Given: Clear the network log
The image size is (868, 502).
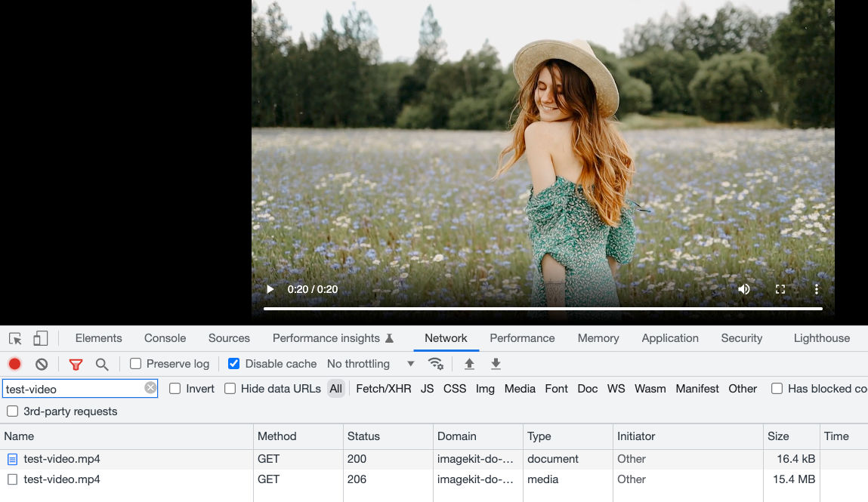Looking at the screenshot, I should point(42,364).
